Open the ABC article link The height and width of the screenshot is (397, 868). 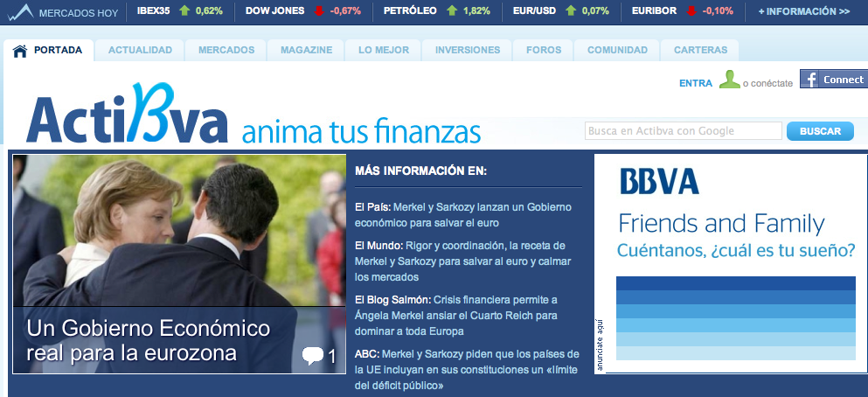coord(467,369)
